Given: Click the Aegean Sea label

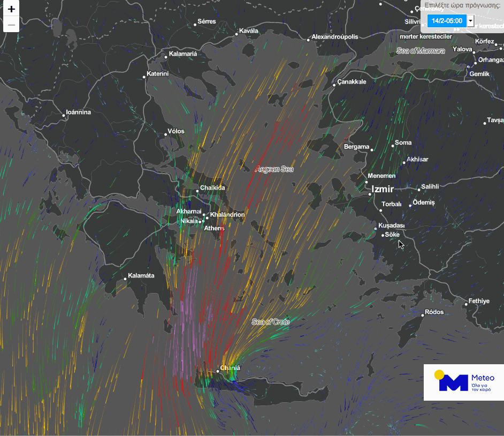Looking at the screenshot, I should tap(274, 169).
